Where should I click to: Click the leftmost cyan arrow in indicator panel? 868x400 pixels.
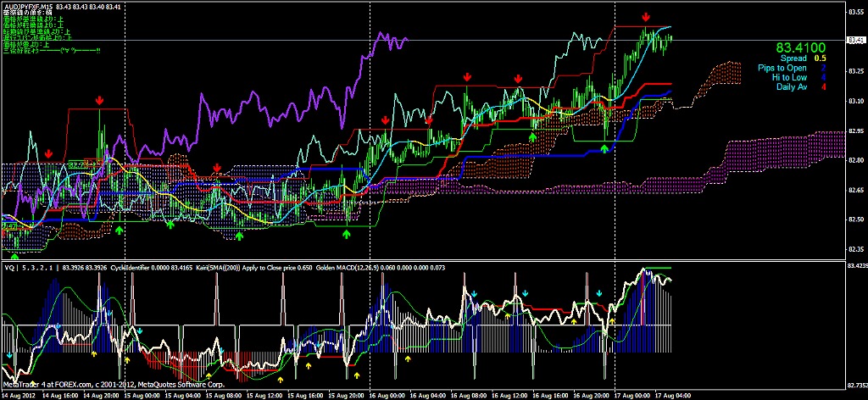point(9,356)
